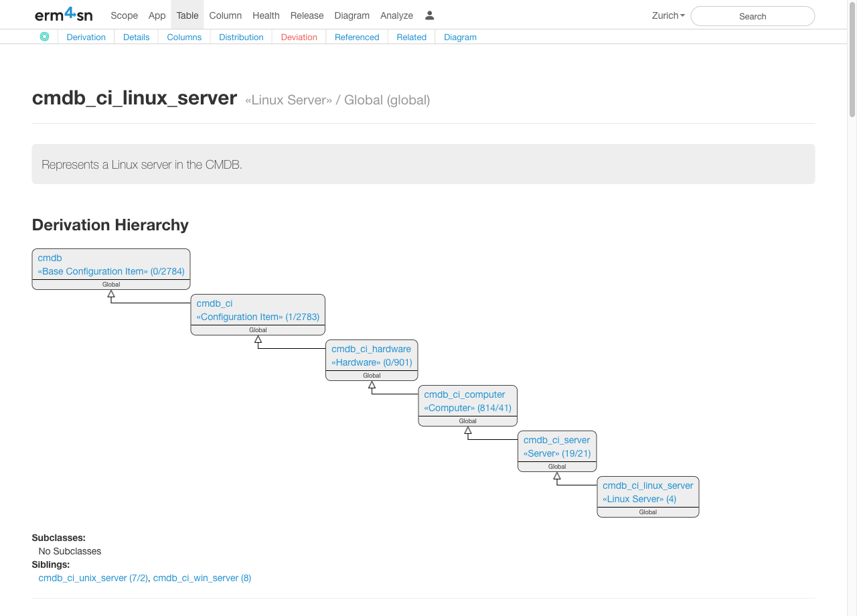
Task: Click the cmdb_ci_server hierarchy box
Action: [556, 447]
